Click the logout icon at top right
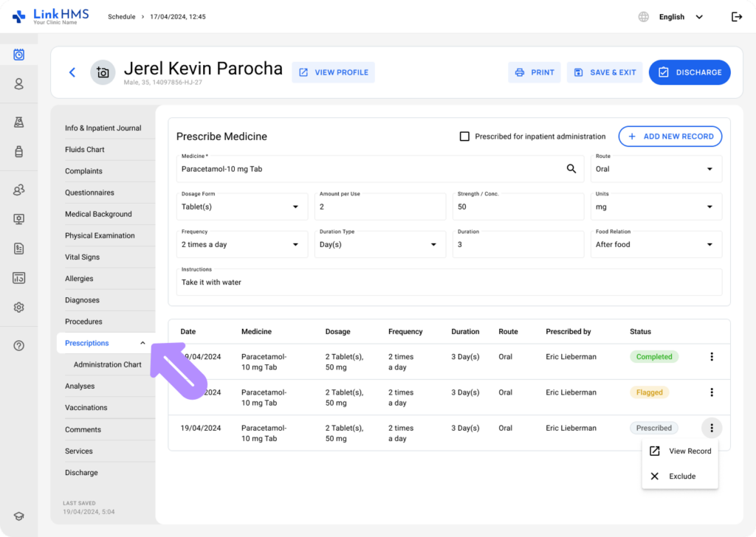Image resolution: width=756 pixels, height=537 pixels. [736, 17]
